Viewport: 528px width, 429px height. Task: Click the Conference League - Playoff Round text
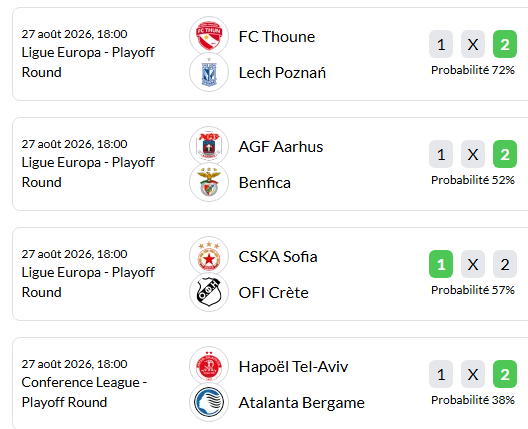pos(84,392)
